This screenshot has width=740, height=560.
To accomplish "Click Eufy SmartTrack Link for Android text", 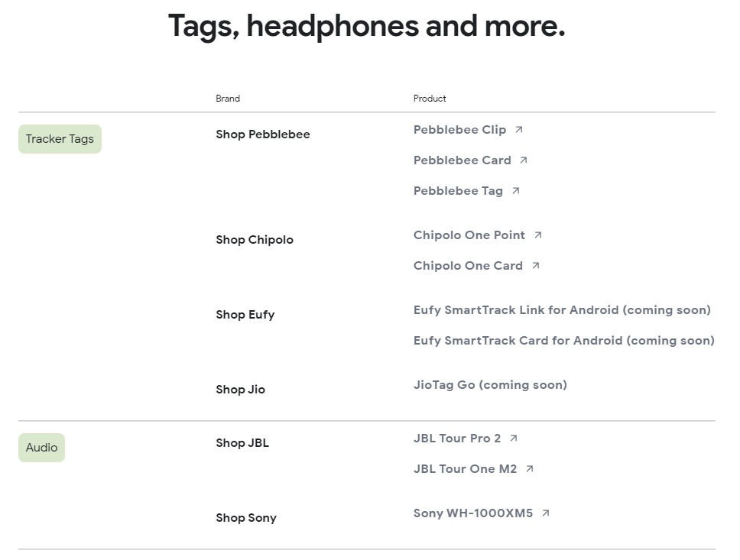I will 562,310.
